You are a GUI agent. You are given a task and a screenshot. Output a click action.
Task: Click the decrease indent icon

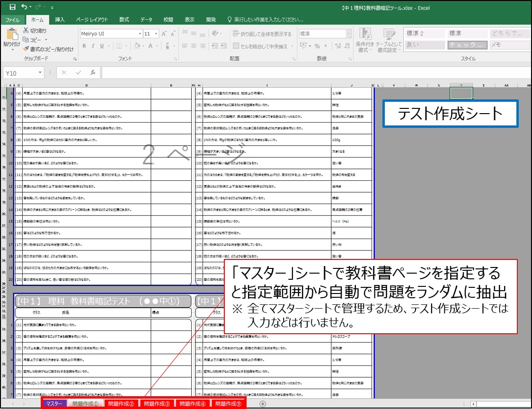[215, 46]
